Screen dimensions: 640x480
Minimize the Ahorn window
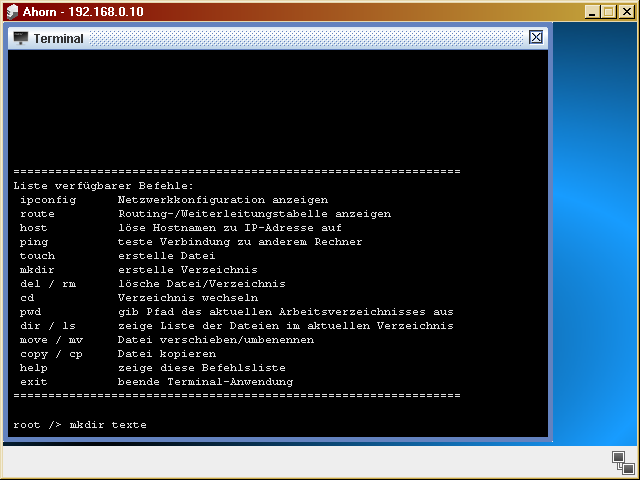pos(592,11)
